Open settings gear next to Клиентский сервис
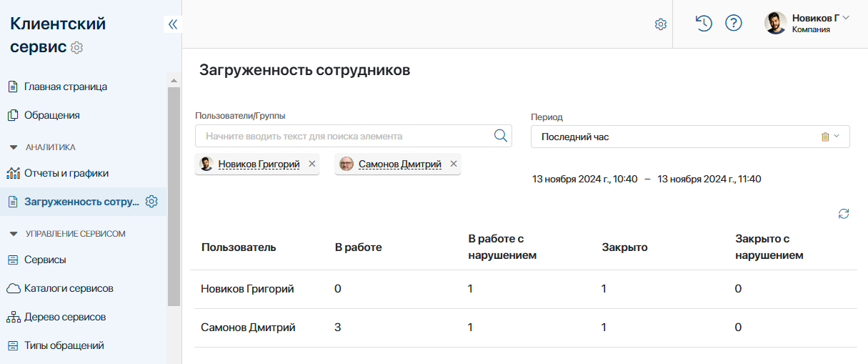This screenshot has height=364, width=868. 78,48
